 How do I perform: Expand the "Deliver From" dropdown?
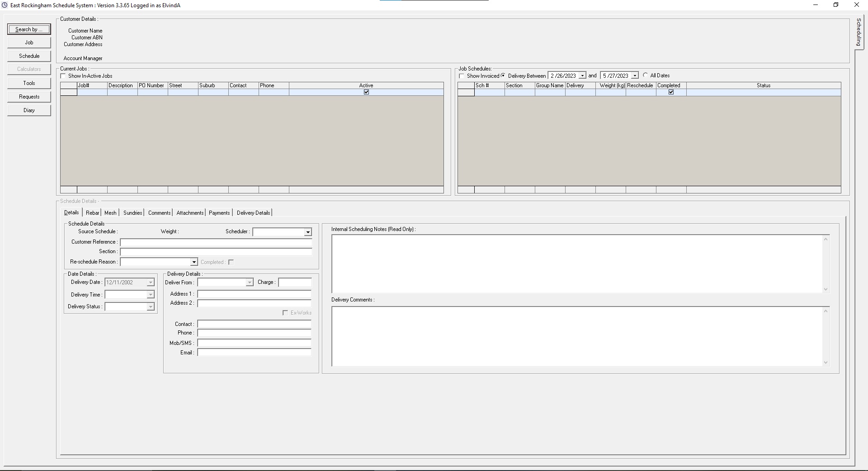250,282
